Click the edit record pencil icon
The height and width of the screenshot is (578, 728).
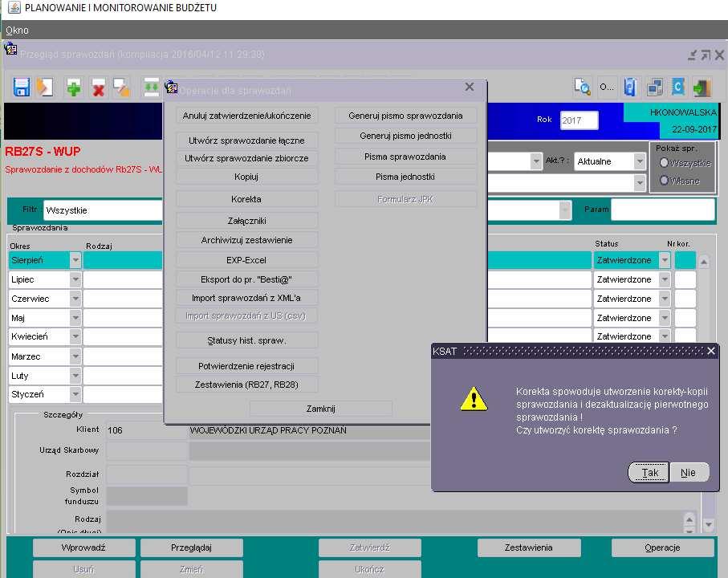(x=122, y=88)
